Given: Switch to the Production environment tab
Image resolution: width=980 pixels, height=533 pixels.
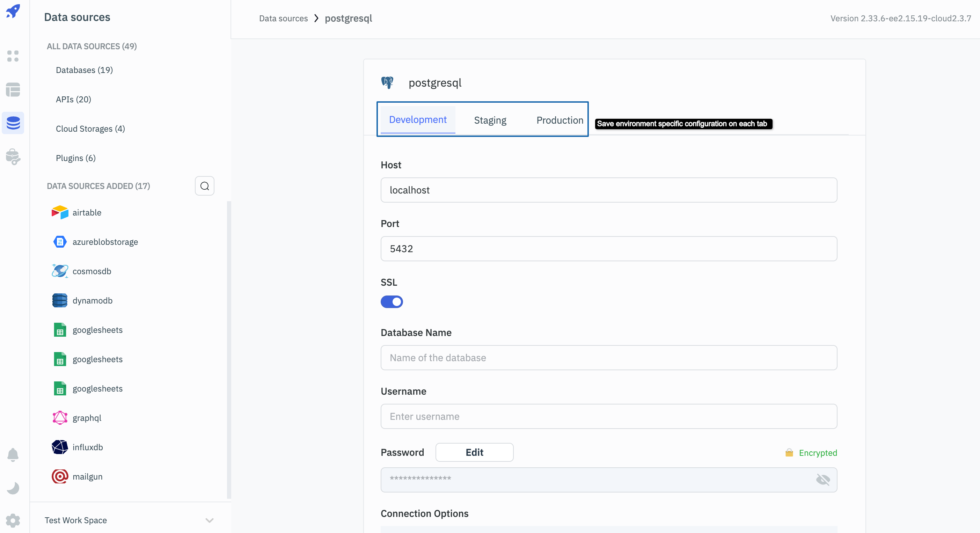Looking at the screenshot, I should pyautogui.click(x=560, y=119).
